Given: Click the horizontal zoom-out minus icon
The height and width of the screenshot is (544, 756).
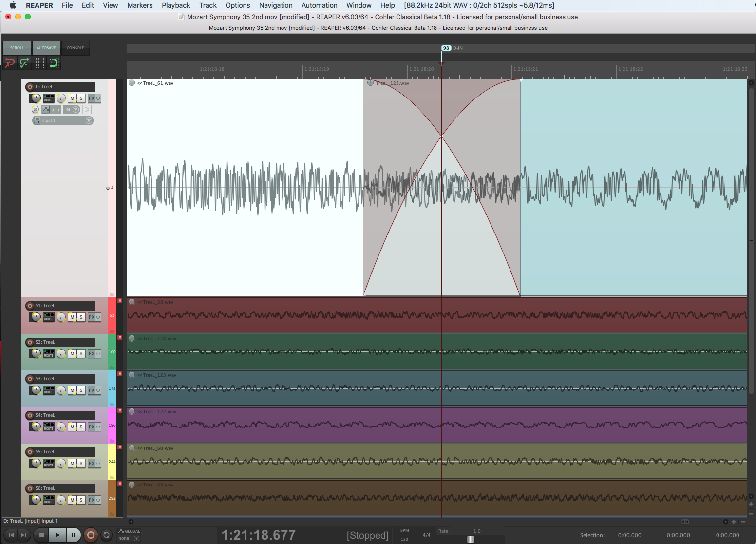Looking at the screenshot, I should pos(743,522).
